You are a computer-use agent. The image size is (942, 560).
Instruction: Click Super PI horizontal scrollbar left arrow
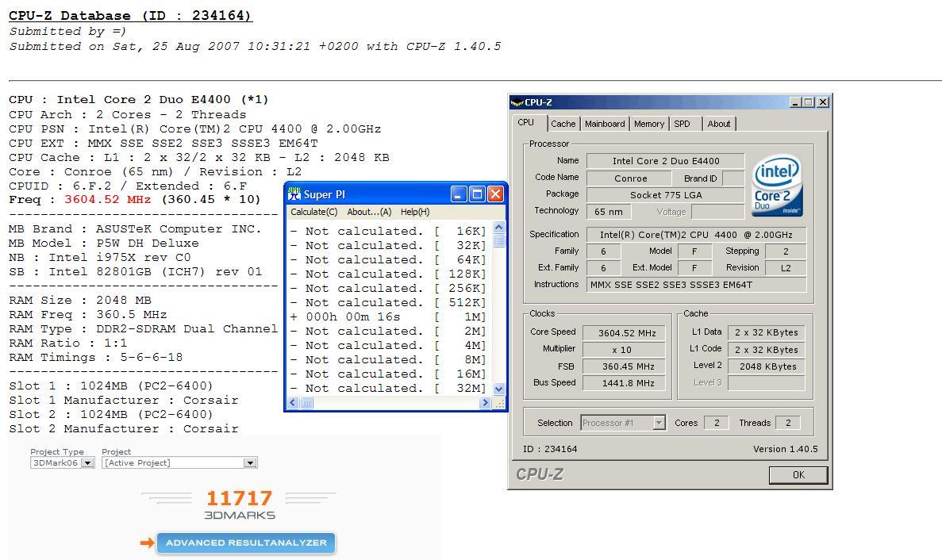(293, 403)
